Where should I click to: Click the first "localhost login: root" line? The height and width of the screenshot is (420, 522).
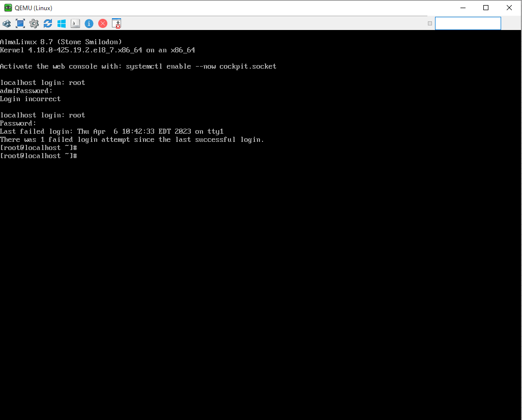[43, 82]
